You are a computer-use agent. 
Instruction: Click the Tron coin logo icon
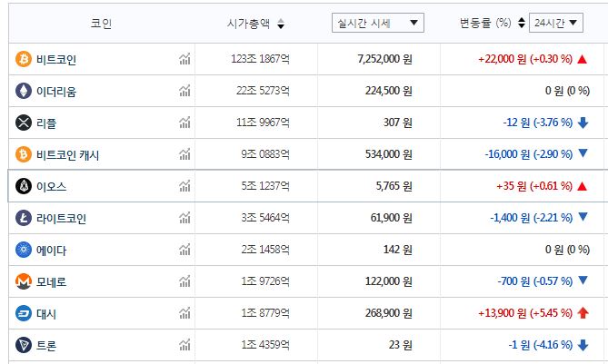[23, 345]
